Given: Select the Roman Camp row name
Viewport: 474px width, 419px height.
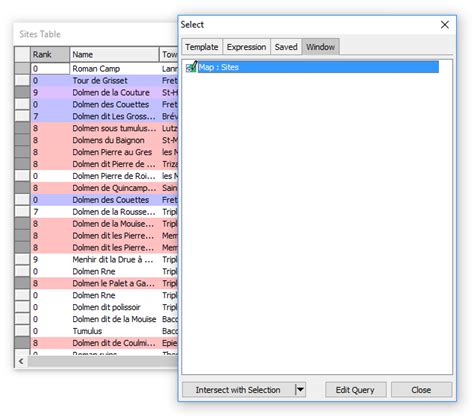Looking at the screenshot, I should (96, 69).
